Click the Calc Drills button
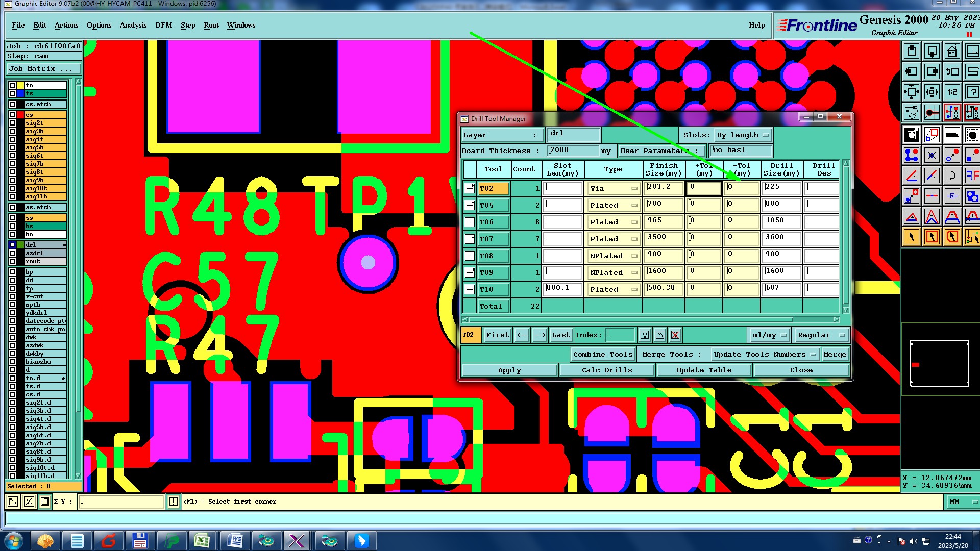This screenshot has height=551, width=980. coord(606,370)
